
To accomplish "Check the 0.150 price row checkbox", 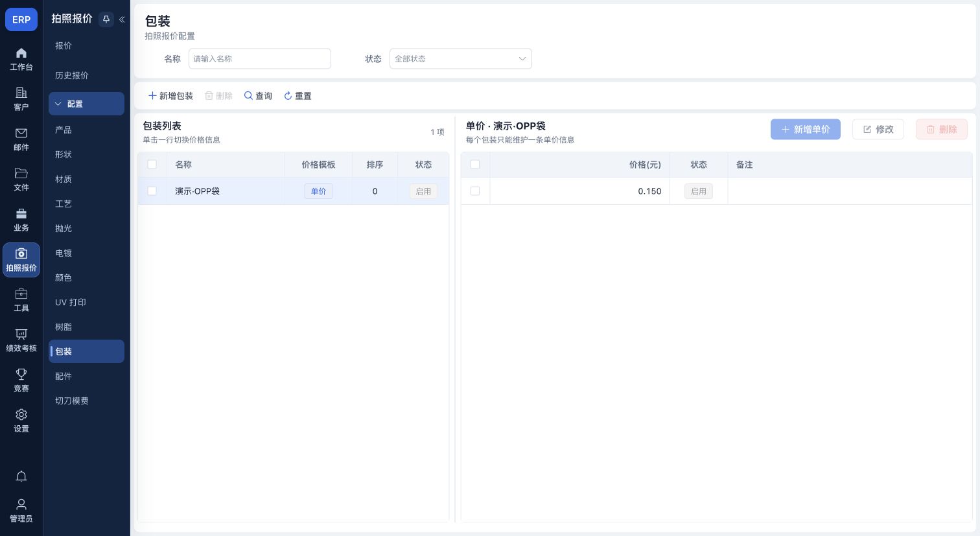I will point(475,191).
